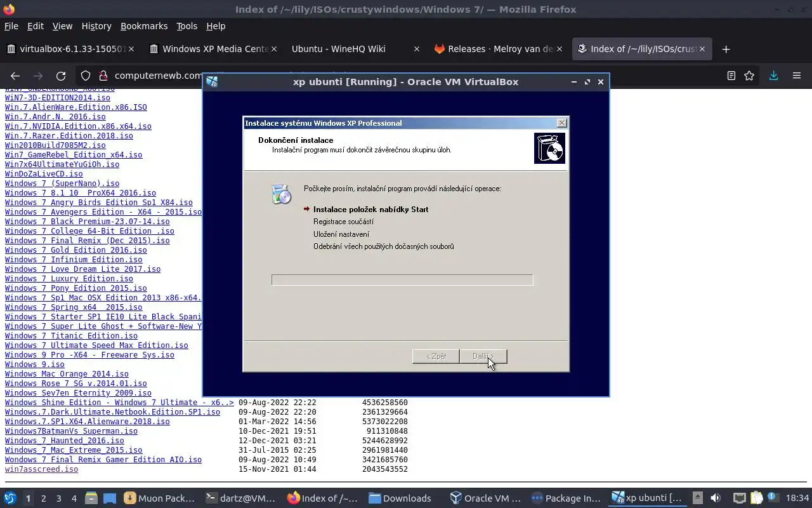This screenshot has width=812, height=508.
Task: Download Windows7BatmanVs Superman.iso
Action: point(71,431)
